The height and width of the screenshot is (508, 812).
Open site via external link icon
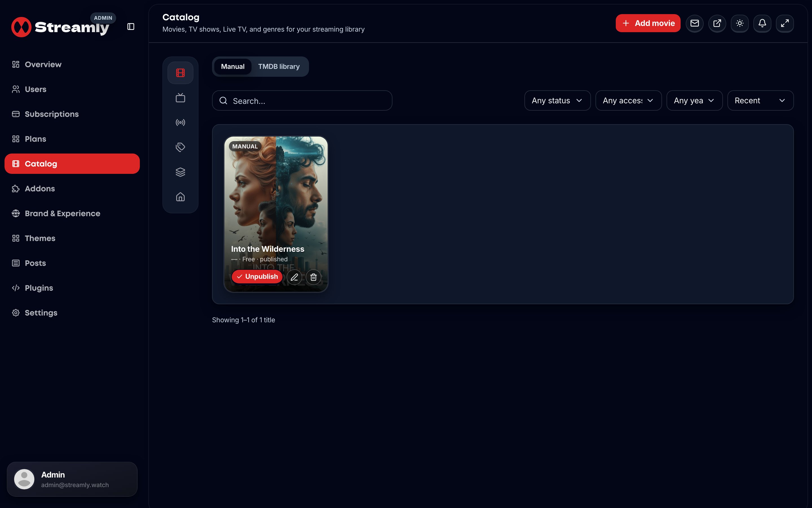click(x=717, y=23)
